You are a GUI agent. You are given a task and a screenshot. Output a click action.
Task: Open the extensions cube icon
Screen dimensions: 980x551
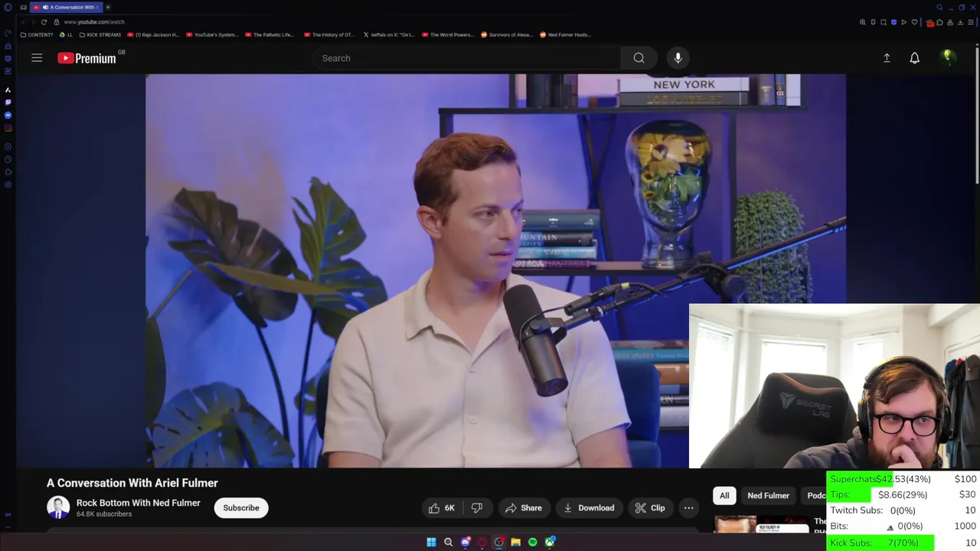[939, 22]
